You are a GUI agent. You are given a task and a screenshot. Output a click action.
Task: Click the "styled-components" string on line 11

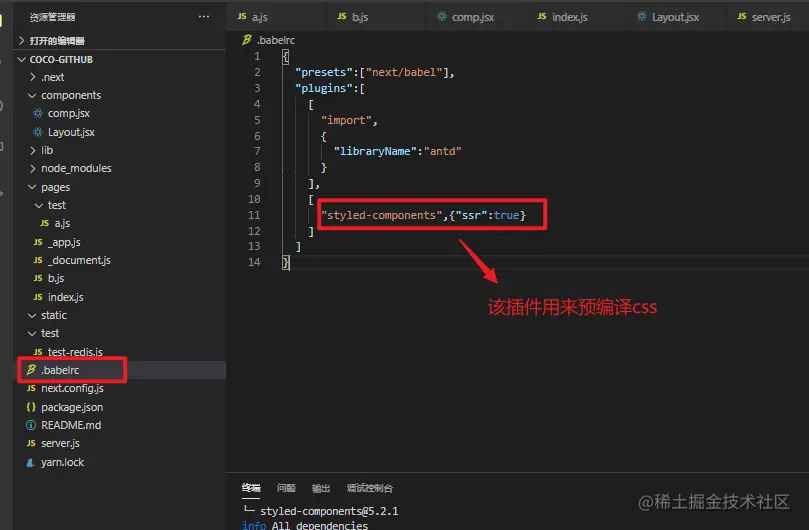pos(382,215)
